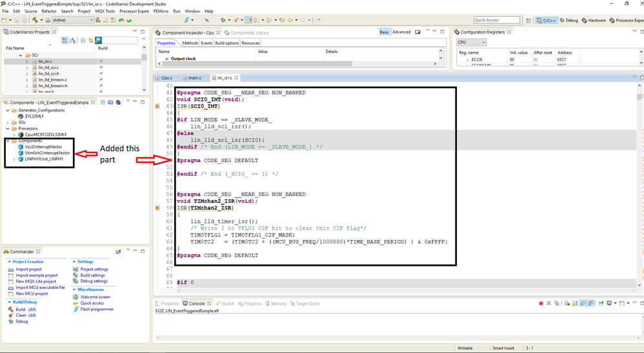Toggle build checkmark for lin_isr.c
Image resolution: width=644 pixels, height=353 pixels.
pos(101,61)
